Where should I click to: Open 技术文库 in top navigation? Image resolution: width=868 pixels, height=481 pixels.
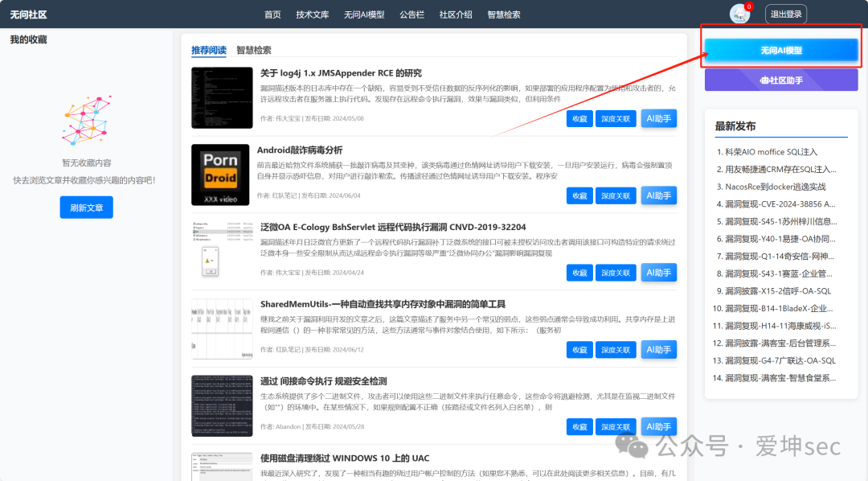(x=312, y=14)
